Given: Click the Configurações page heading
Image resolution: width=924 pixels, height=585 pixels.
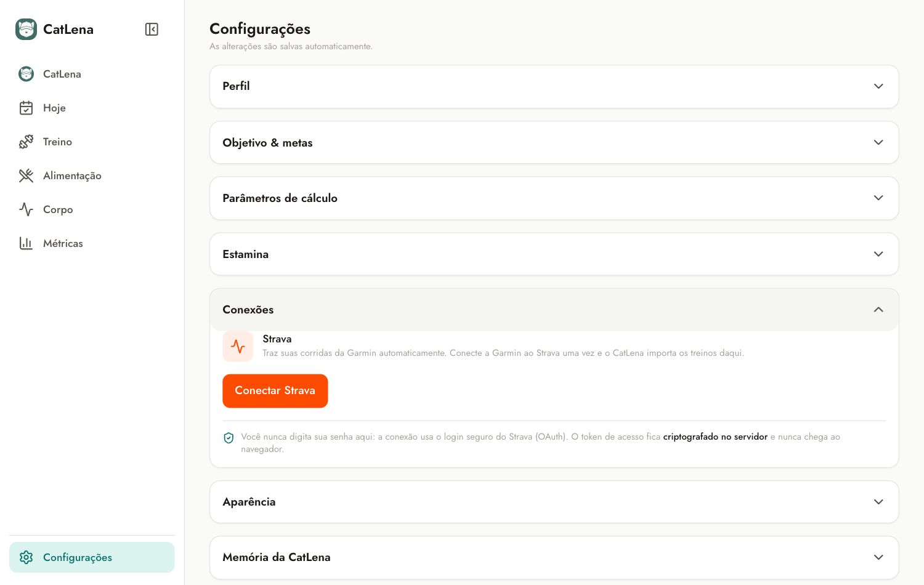Looking at the screenshot, I should point(260,29).
